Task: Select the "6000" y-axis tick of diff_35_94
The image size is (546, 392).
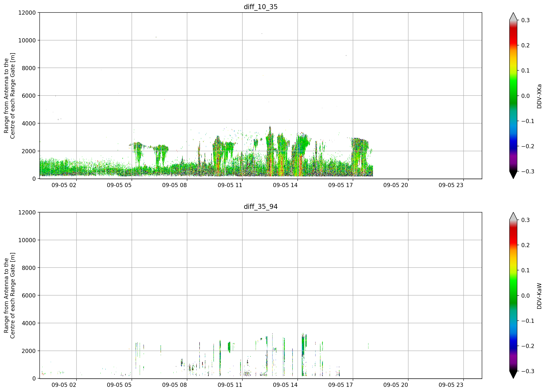Action: (29, 296)
